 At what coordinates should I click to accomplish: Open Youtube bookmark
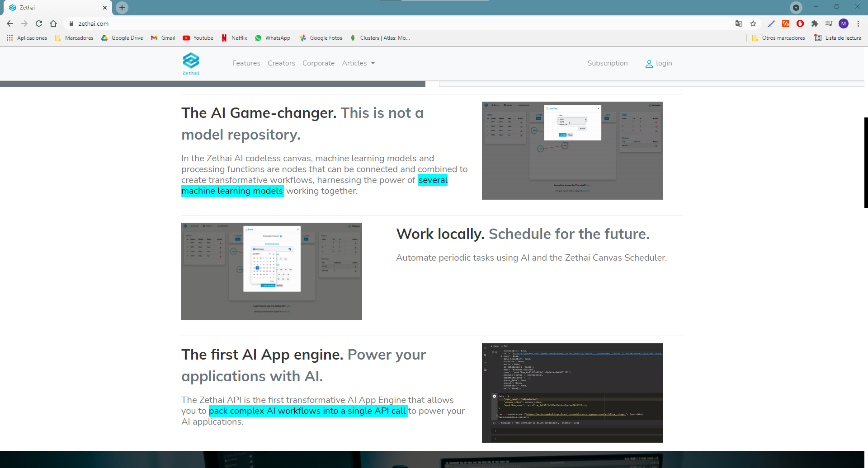[198, 38]
